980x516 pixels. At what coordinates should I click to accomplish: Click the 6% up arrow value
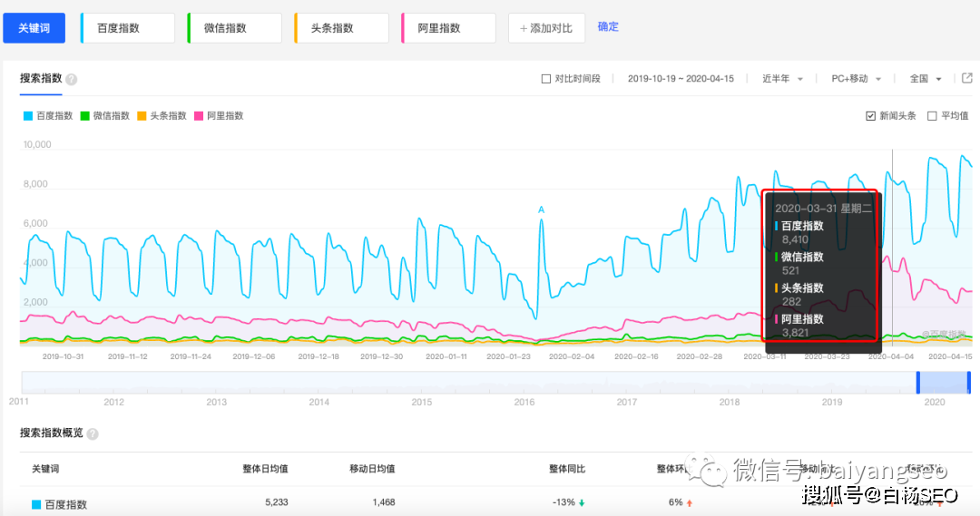[680, 502]
